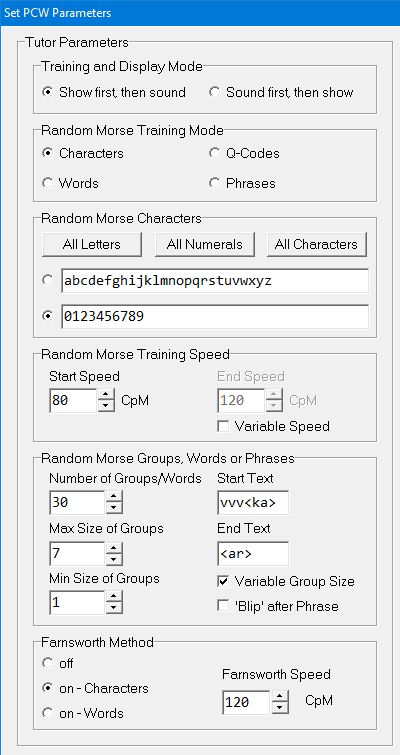Increase Farnsworth Speed with up arrow
The width and height of the screenshot is (400, 755).
[280, 696]
